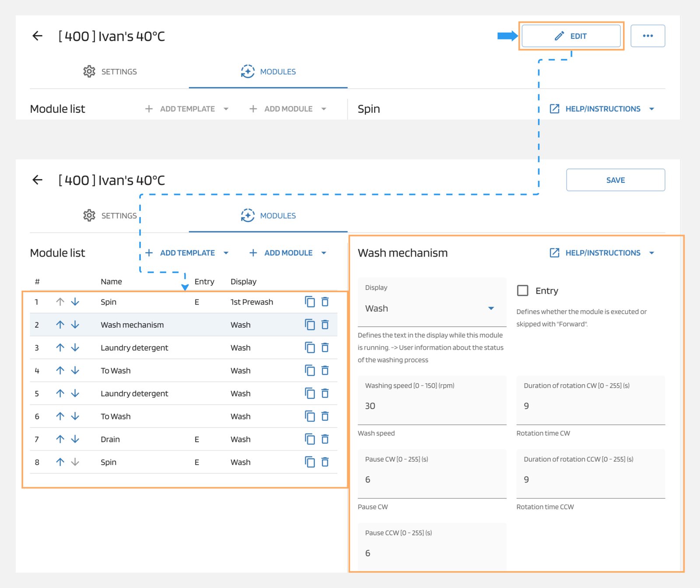Move Laundry detergent row 3 up
The height and width of the screenshot is (588, 700).
(60, 348)
